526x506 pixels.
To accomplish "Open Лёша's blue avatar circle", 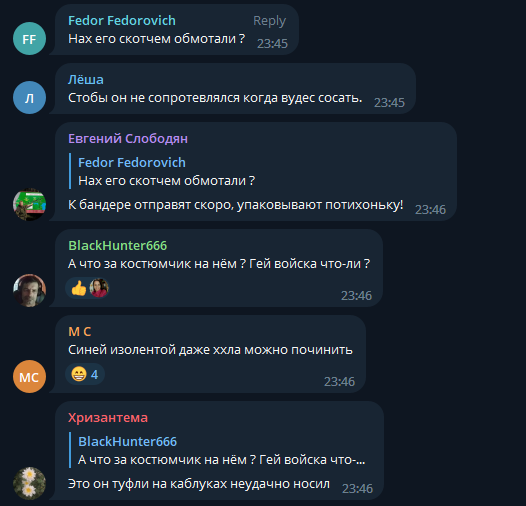I will pyautogui.click(x=29, y=98).
